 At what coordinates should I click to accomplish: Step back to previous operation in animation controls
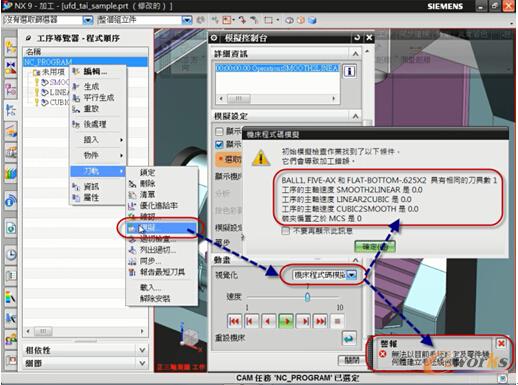pyautogui.click(x=251, y=321)
